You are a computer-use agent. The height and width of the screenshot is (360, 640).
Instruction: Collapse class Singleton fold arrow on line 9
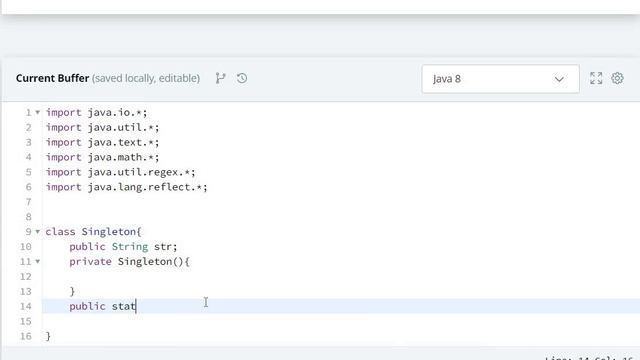coord(38,231)
